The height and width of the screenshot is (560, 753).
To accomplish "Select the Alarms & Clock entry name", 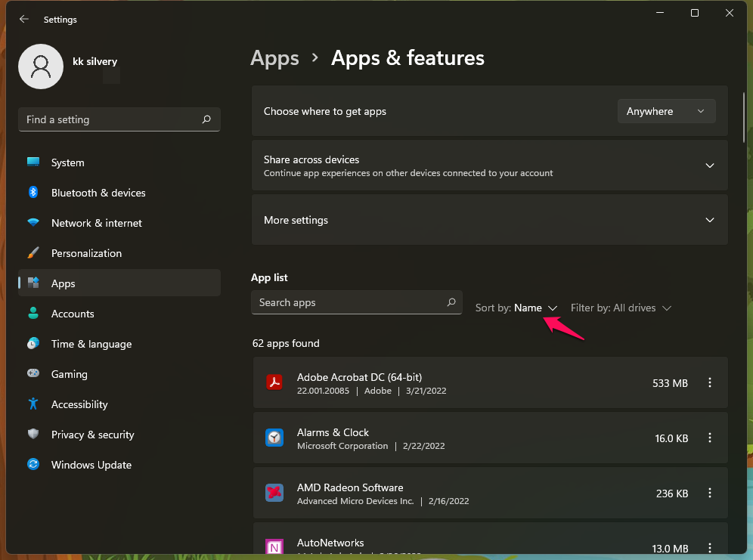I will [x=333, y=432].
